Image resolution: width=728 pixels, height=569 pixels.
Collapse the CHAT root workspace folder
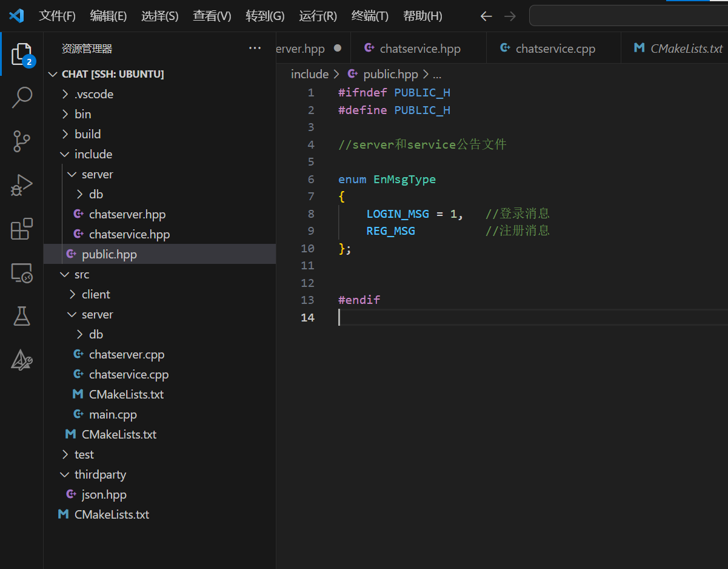click(x=112, y=74)
